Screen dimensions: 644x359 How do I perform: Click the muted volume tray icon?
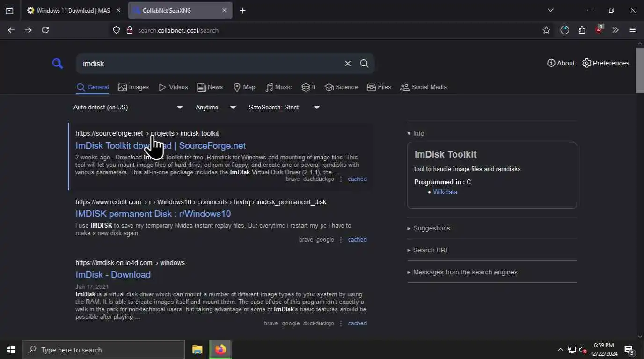coord(583,350)
